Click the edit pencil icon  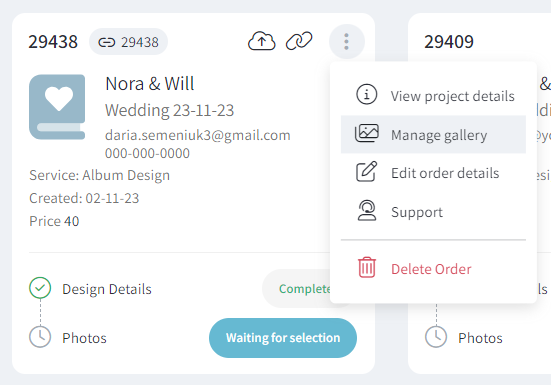[x=367, y=172]
